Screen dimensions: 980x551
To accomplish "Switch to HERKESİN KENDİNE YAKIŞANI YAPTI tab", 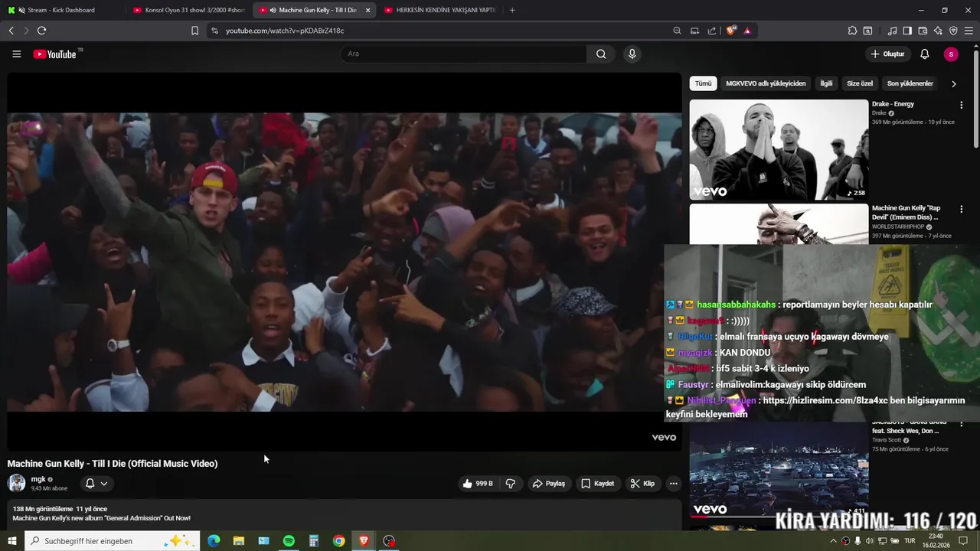I will coord(439,10).
